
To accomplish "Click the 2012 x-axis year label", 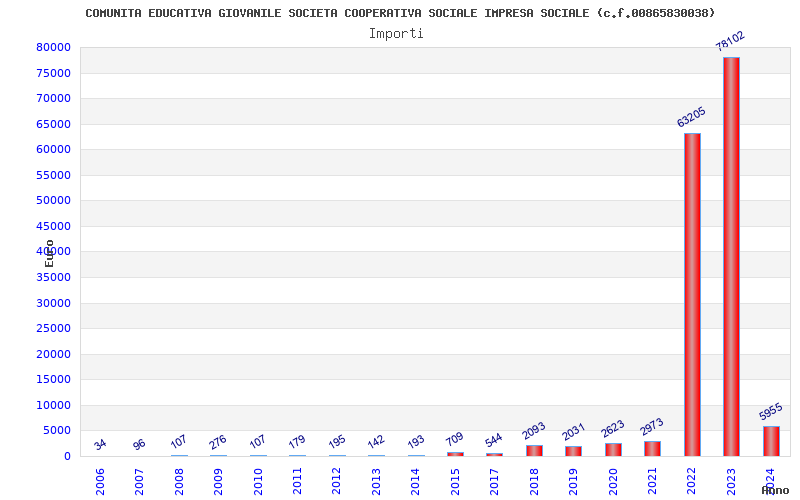I will (x=336, y=481).
